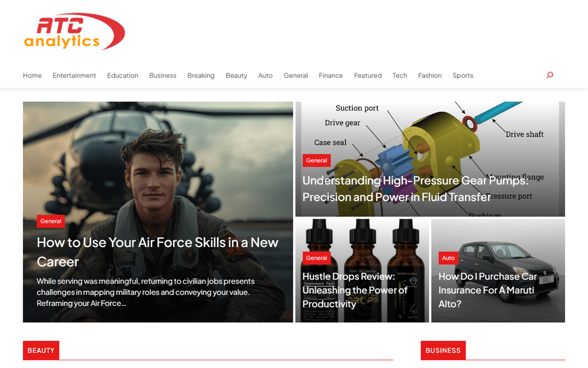Select Business in the navigation bar
Viewport: 588px width, 368px height.
click(163, 75)
